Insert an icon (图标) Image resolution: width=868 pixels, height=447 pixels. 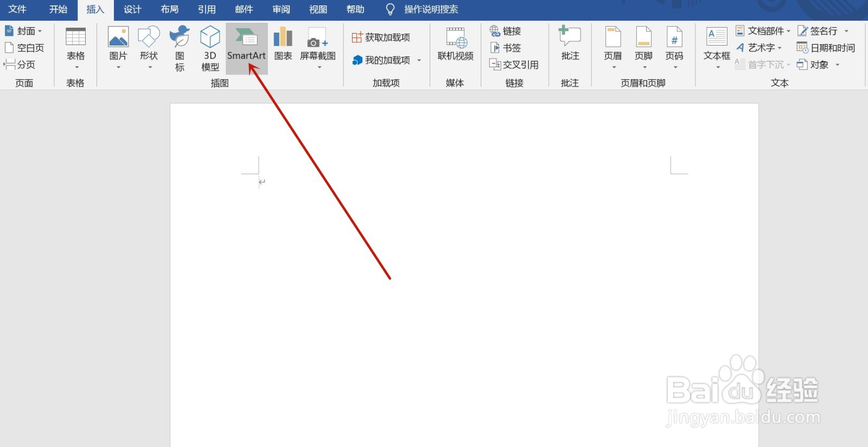[x=180, y=49]
